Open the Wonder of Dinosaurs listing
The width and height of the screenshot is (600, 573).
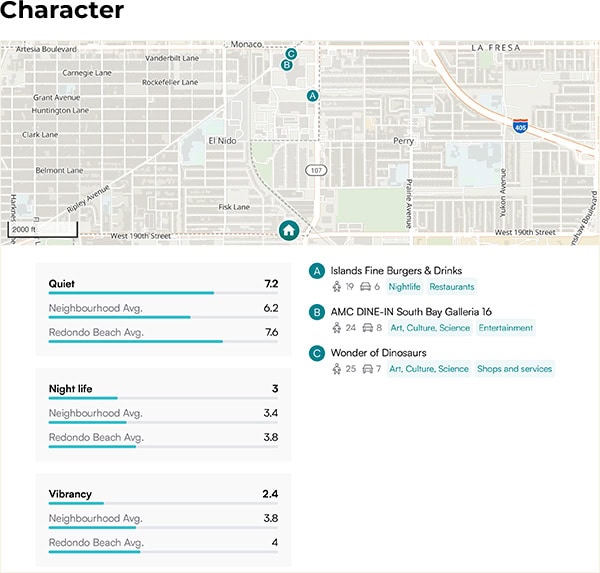click(379, 353)
